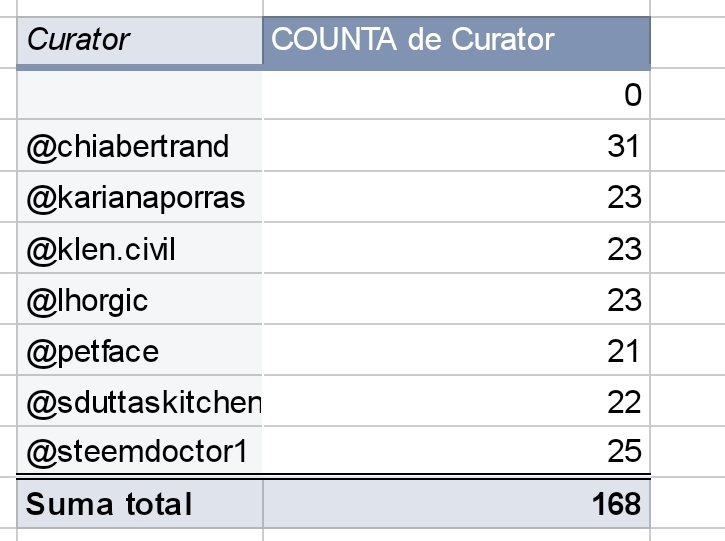Select the Suma total label cell
The height and width of the screenshot is (541, 725).
click(x=140, y=504)
